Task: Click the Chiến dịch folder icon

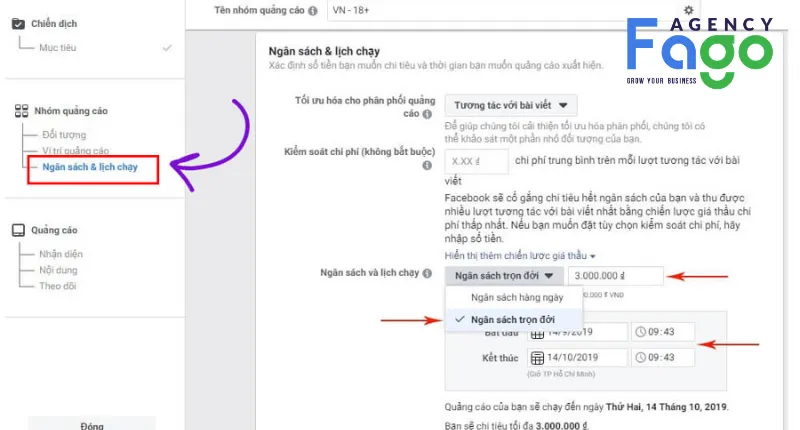Action: pyautogui.click(x=18, y=23)
